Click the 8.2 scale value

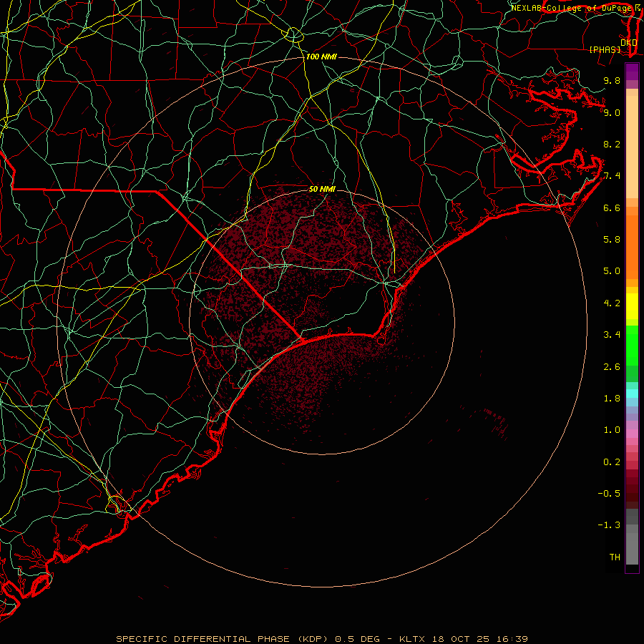pyautogui.click(x=612, y=144)
